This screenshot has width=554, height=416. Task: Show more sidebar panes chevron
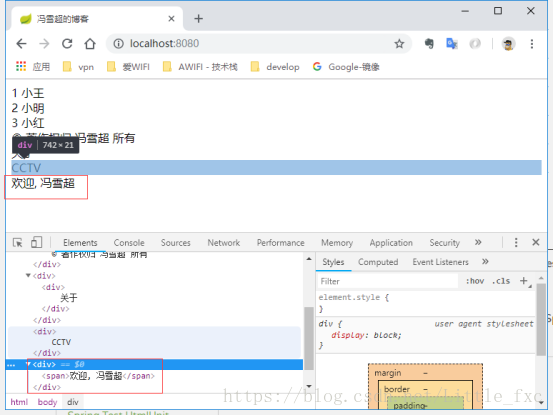[485, 262]
